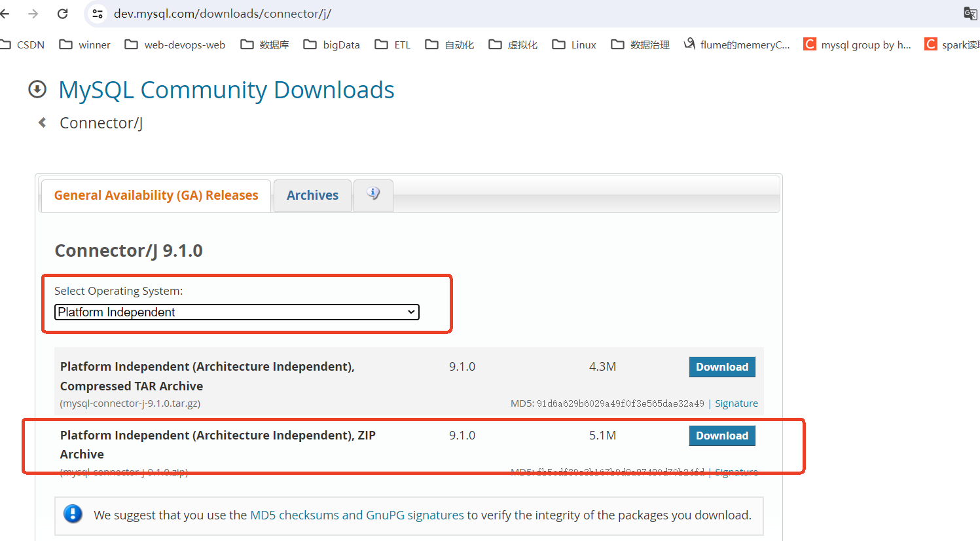The height and width of the screenshot is (541, 980).
Task: Click the MySQL Community Downloads heading link
Action: point(227,90)
